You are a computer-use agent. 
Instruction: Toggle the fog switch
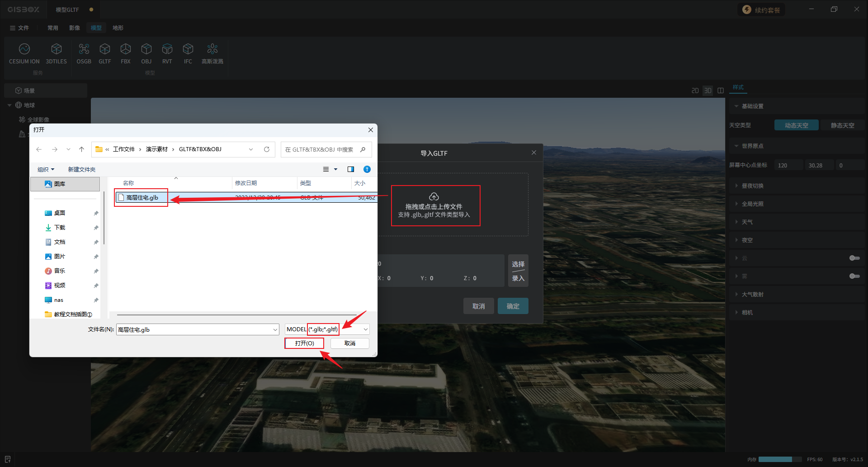point(854,276)
